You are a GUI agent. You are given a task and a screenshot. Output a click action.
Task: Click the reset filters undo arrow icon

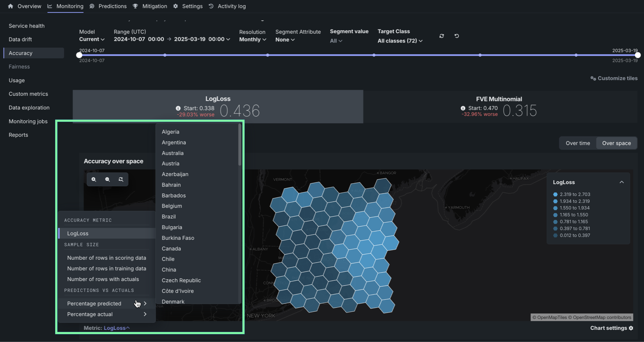tap(457, 36)
